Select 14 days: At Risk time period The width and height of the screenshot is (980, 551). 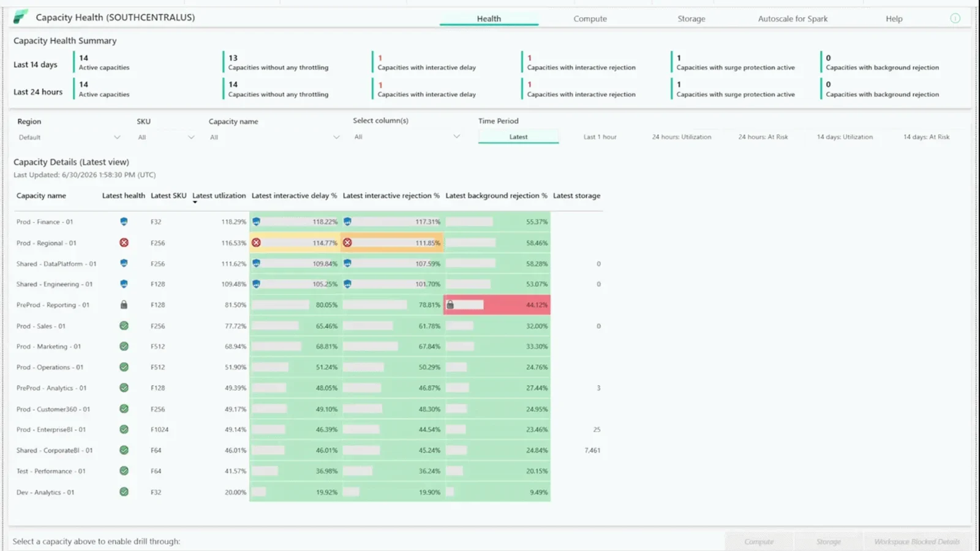926,137
